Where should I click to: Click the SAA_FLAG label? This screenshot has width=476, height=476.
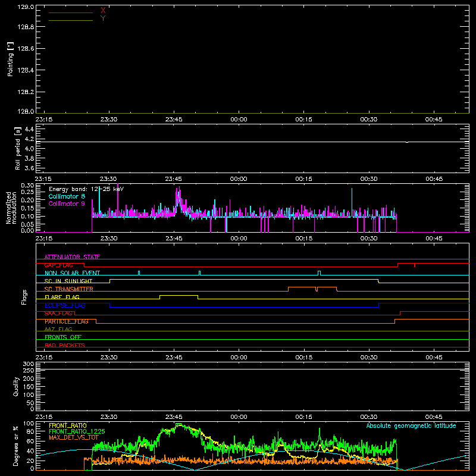click(58, 314)
